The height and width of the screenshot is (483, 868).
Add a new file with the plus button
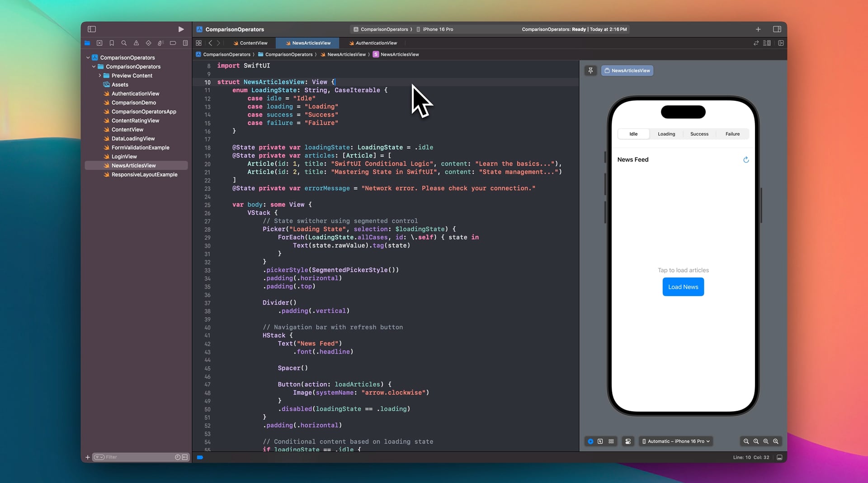pyautogui.click(x=88, y=457)
